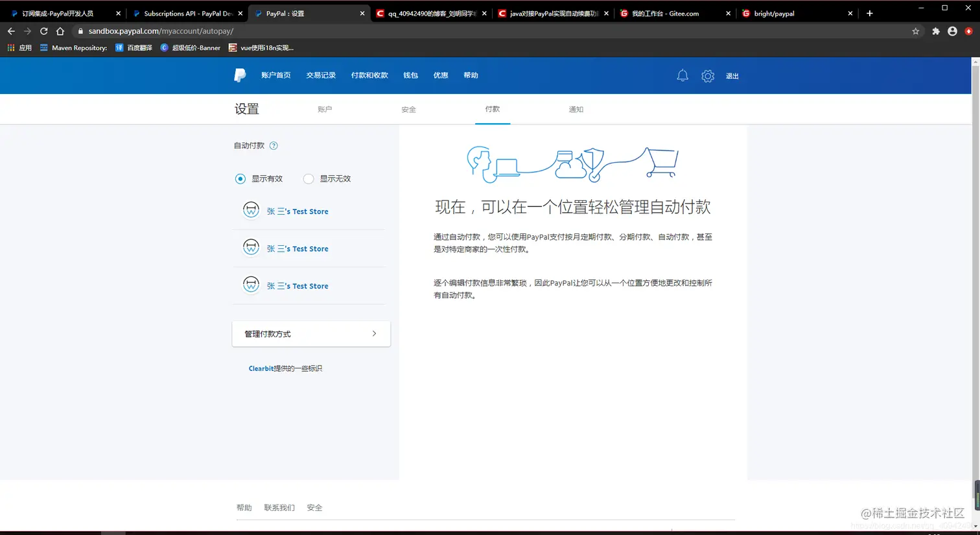
Task: Switch to the 安全 settings tab
Action: click(408, 110)
